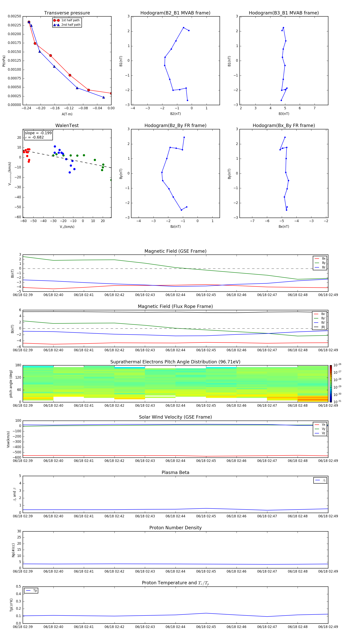Click the V_A(km/s) x-axis label

[67, 227]
